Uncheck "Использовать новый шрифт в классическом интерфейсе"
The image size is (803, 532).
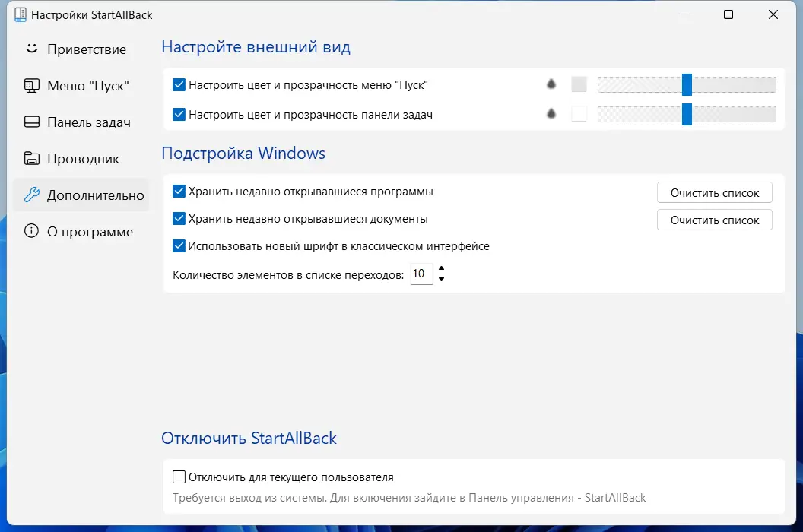[x=179, y=245]
